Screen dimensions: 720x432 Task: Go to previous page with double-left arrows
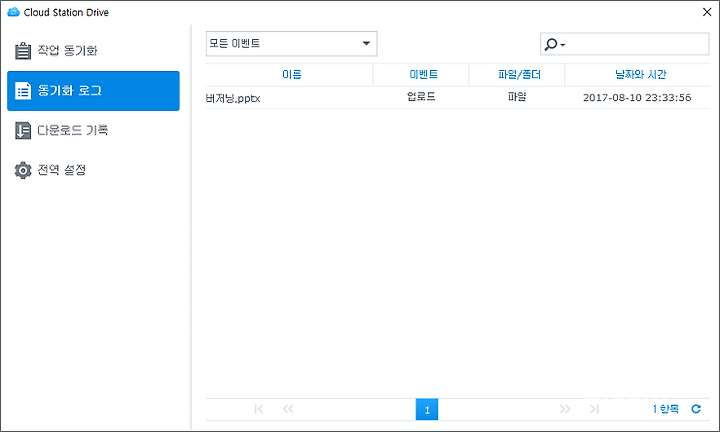click(288, 409)
